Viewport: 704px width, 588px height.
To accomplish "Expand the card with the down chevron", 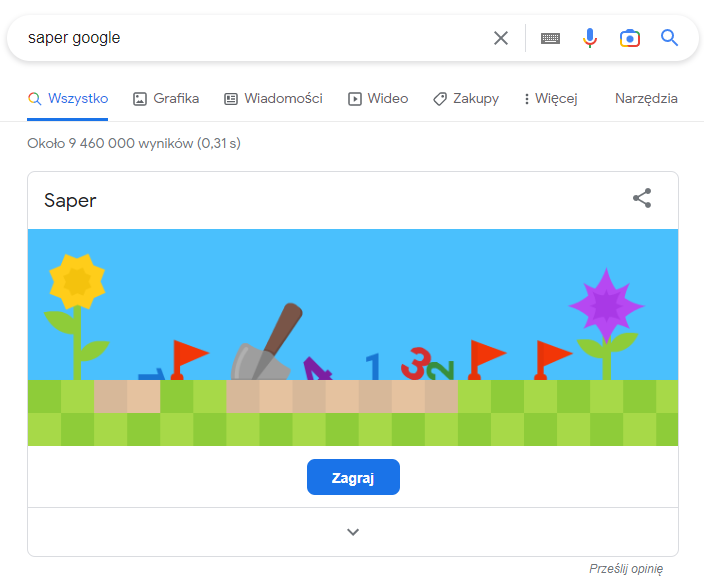I will [x=353, y=532].
